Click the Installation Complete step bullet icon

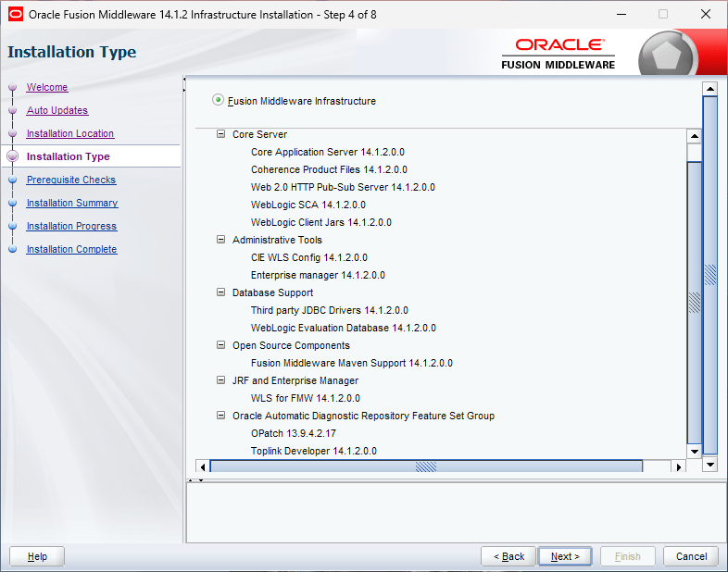coord(13,250)
